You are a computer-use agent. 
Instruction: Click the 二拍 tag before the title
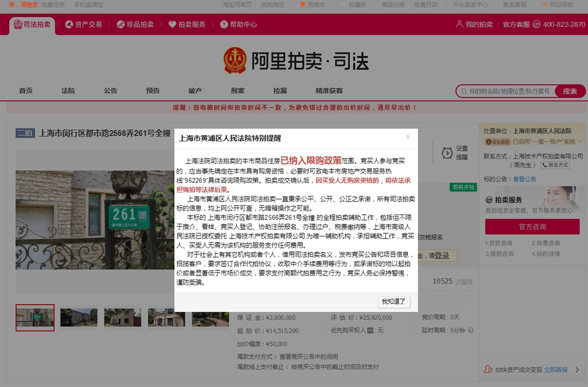point(25,133)
